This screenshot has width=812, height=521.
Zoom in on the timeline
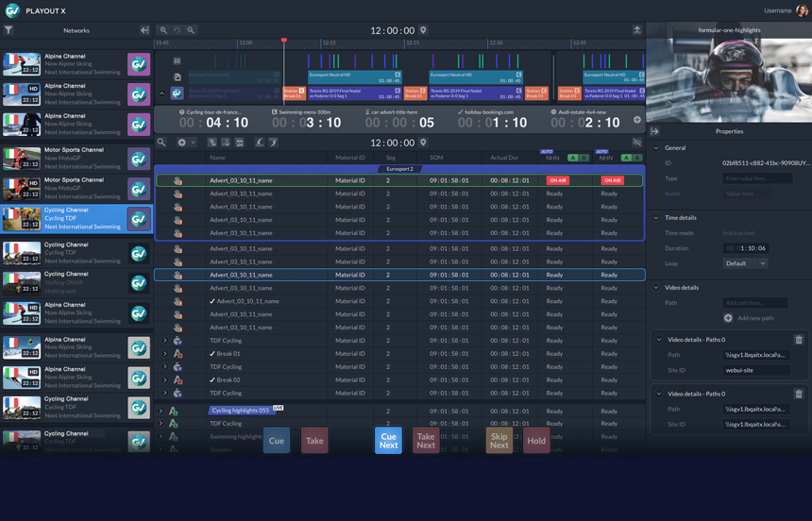(163, 30)
